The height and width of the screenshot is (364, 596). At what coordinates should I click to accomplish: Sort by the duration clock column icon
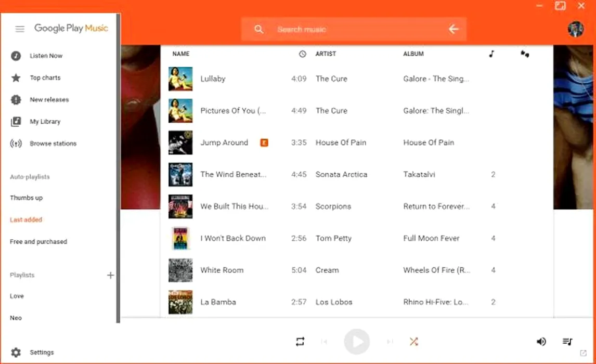click(x=302, y=54)
